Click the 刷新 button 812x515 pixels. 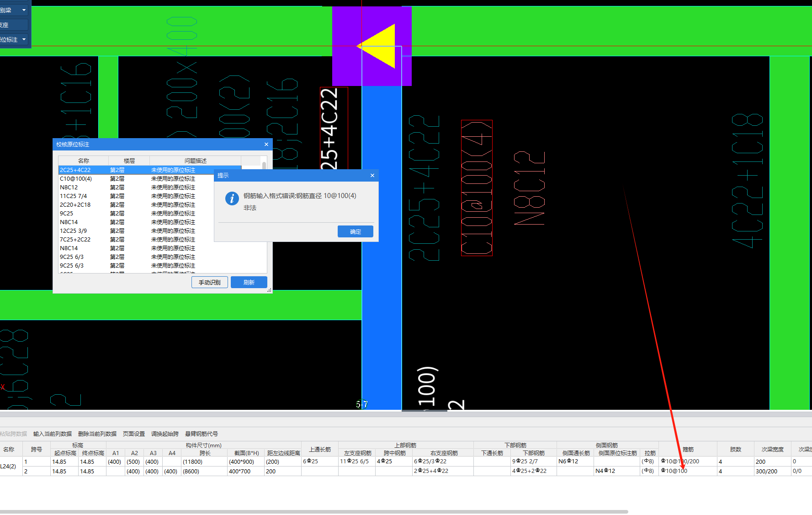pyautogui.click(x=249, y=282)
